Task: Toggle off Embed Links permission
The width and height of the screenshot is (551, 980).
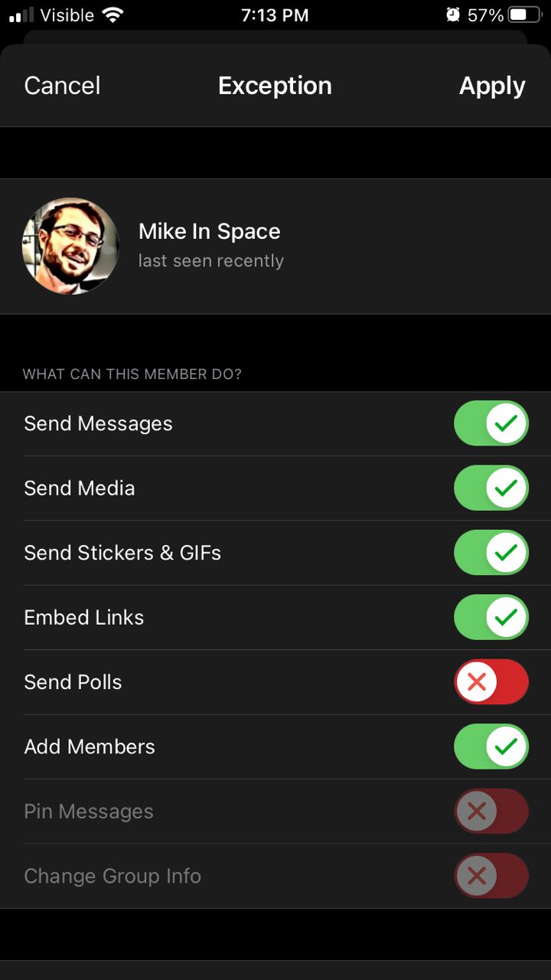Action: [491, 617]
